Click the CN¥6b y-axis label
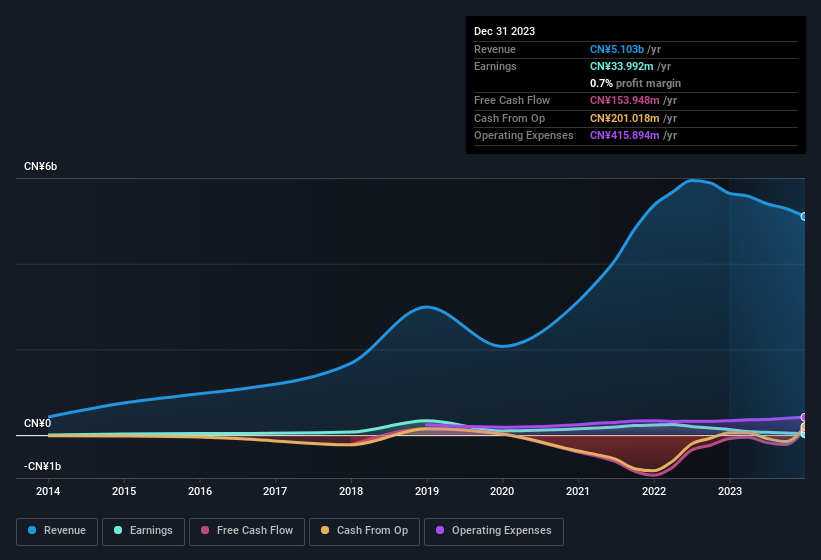 [x=40, y=166]
